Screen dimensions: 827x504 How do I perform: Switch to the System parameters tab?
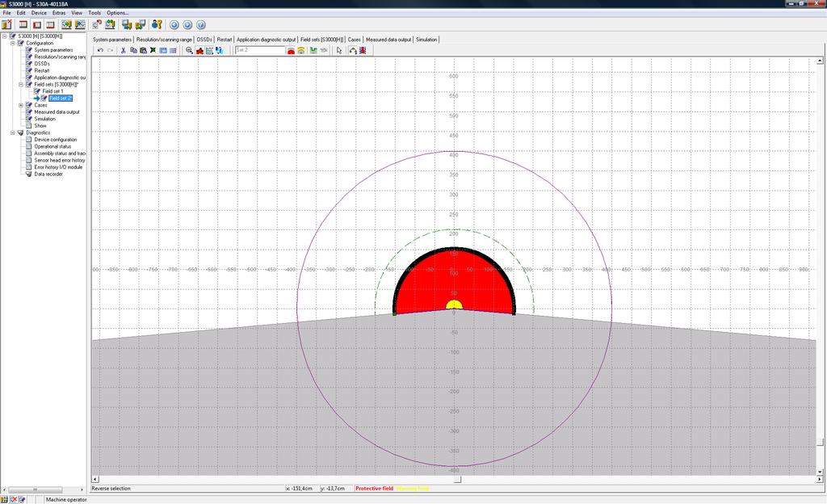(111, 40)
